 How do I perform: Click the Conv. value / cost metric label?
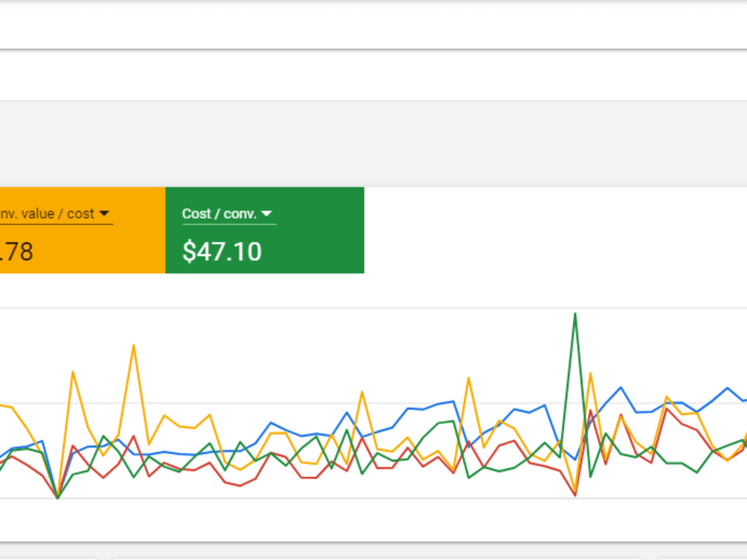pos(46,214)
